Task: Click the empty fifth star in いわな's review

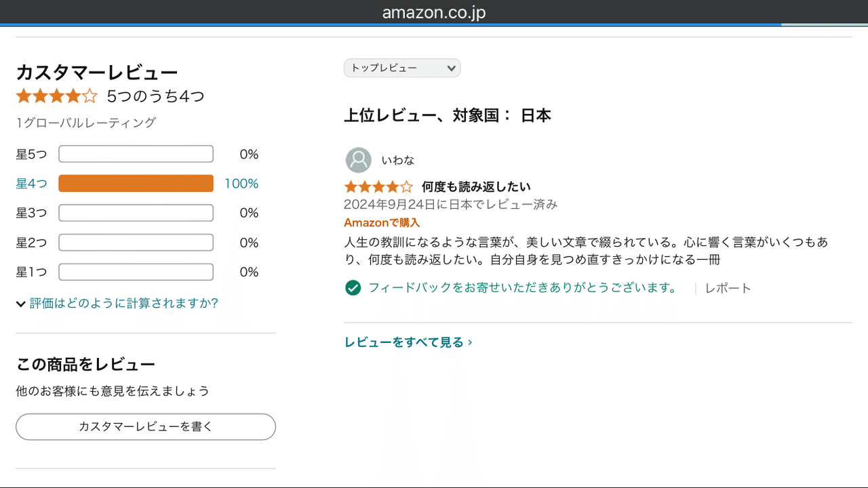Action: [408, 186]
